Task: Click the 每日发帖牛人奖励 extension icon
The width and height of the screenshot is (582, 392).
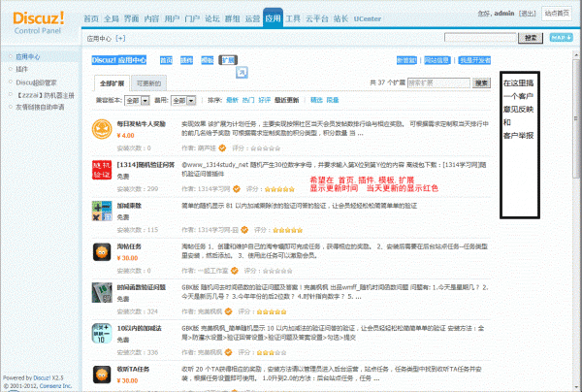Action: click(x=102, y=129)
